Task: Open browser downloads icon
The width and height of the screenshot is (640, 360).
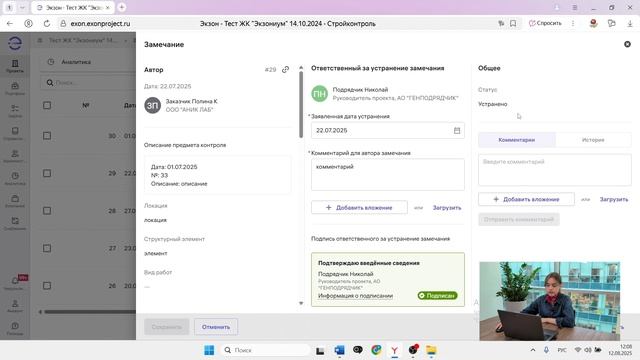Action: pos(630,24)
